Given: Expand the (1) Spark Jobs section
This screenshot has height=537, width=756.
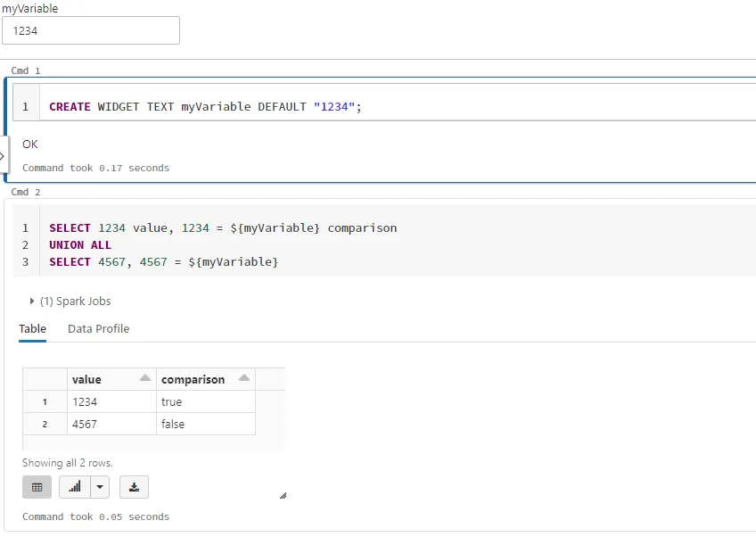Looking at the screenshot, I should (x=32, y=302).
